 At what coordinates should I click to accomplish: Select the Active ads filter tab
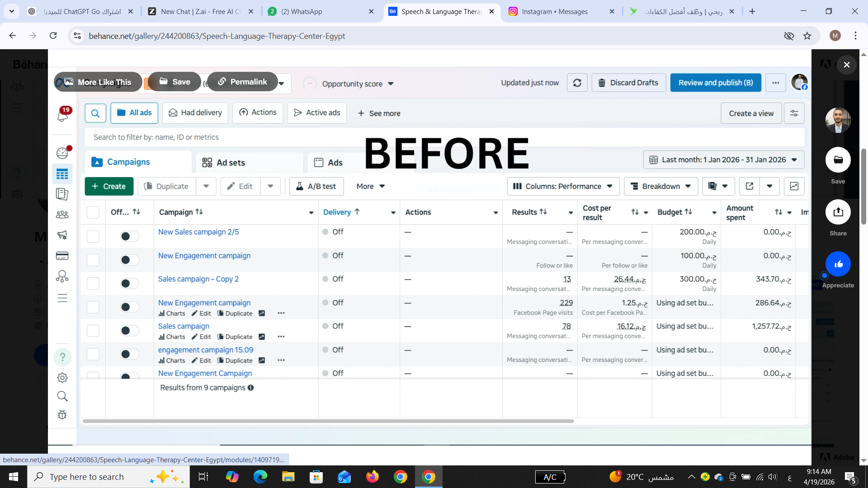(x=317, y=113)
